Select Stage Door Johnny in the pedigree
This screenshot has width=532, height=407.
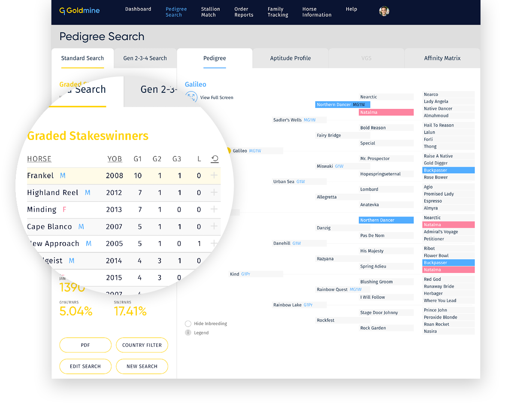(386, 313)
